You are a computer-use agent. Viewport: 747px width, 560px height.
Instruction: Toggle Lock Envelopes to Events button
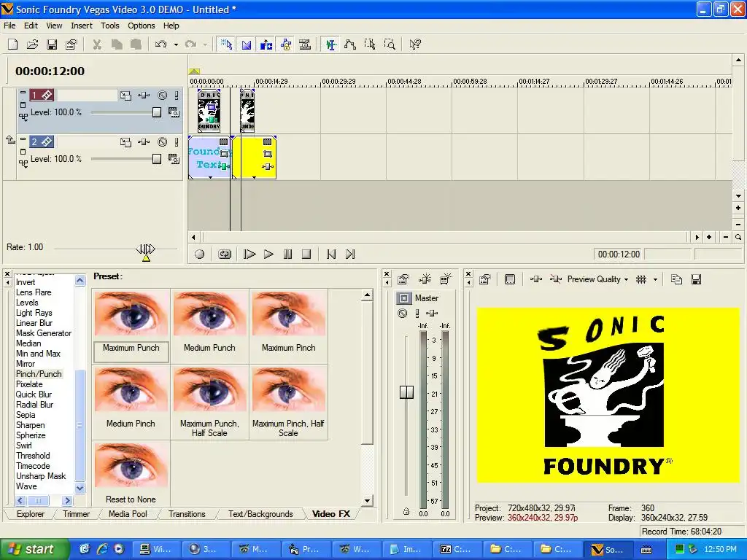(286, 44)
